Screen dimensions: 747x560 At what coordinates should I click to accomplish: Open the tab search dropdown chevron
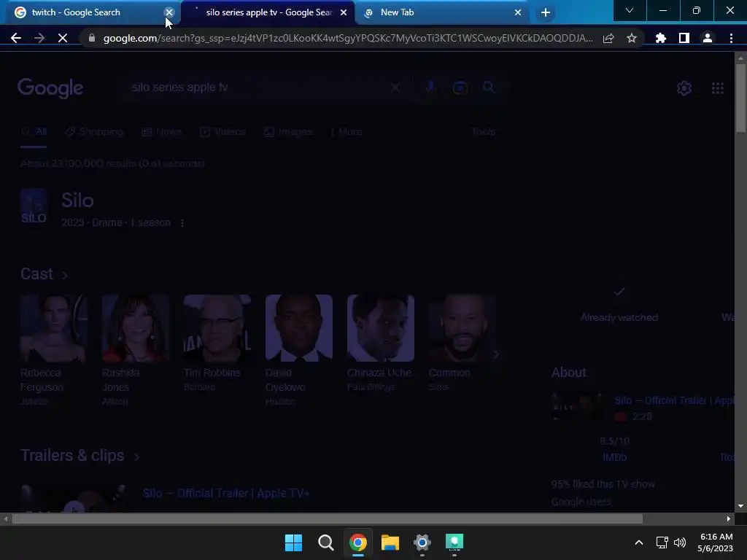[x=630, y=10]
